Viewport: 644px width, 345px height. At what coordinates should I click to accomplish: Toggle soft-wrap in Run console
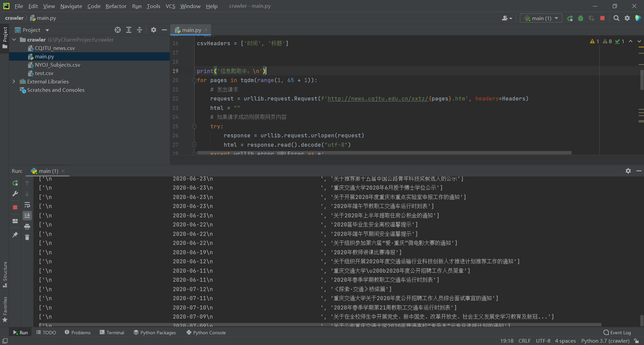click(27, 205)
